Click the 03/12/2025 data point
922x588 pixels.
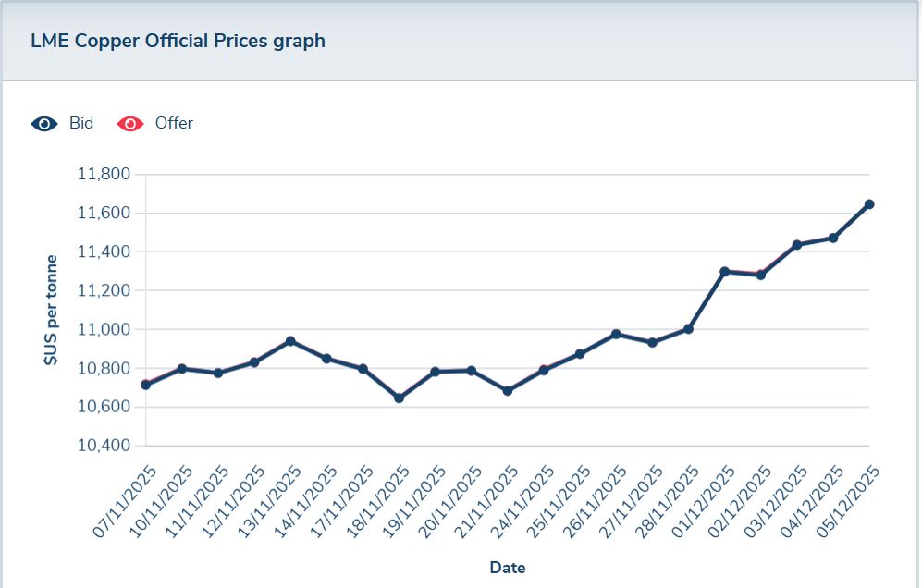[797, 245]
